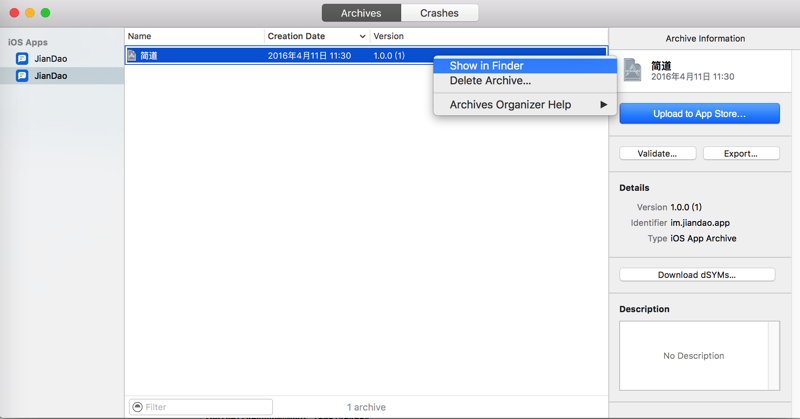Click the filter icon in Filter field

[x=138, y=407]
